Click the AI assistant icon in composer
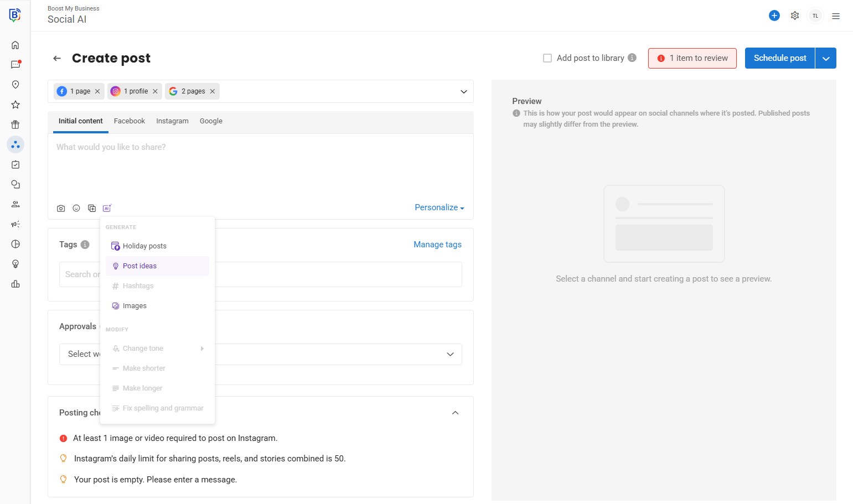This screenshot has width=853, height=504. pyautogui.click(x=107, y=208)
